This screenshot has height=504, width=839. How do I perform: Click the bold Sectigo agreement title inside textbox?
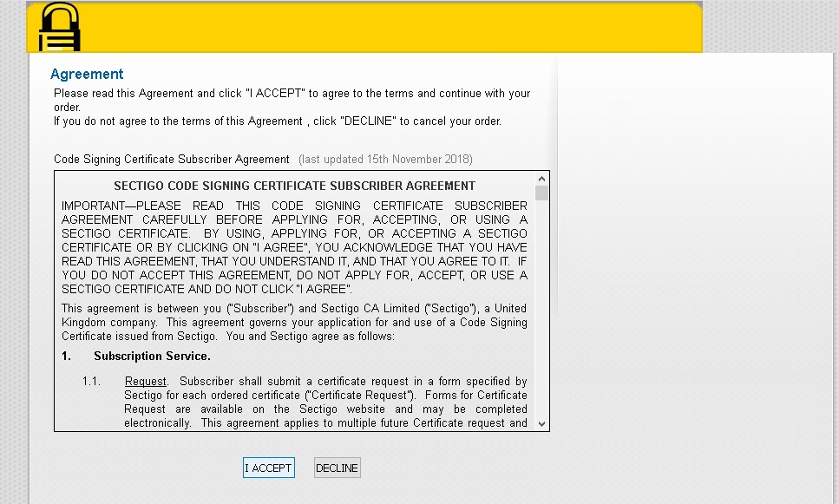click(294, 186)
